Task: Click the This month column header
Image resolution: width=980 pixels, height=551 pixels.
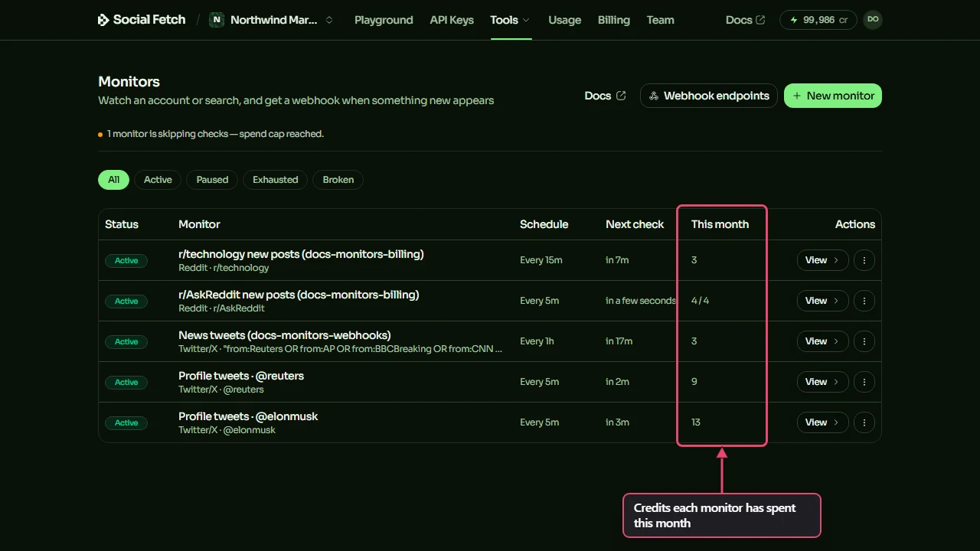Action: point(720,224)
